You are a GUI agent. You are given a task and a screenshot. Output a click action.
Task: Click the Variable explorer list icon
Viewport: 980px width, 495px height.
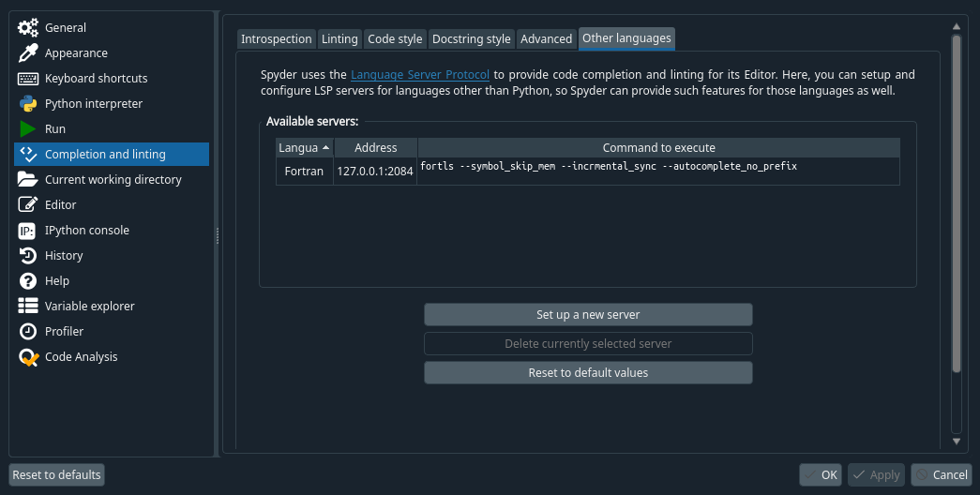(x=28, y=306)
